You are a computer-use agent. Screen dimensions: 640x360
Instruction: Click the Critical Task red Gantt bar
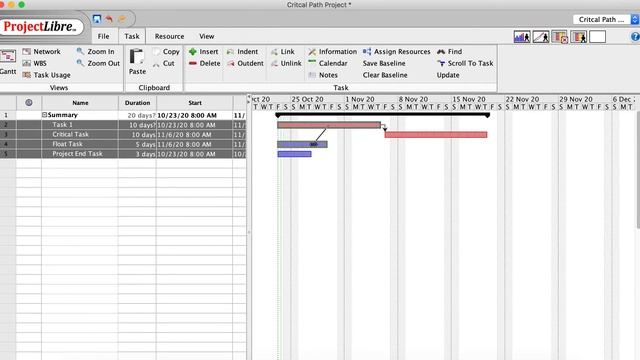point(436,135)
